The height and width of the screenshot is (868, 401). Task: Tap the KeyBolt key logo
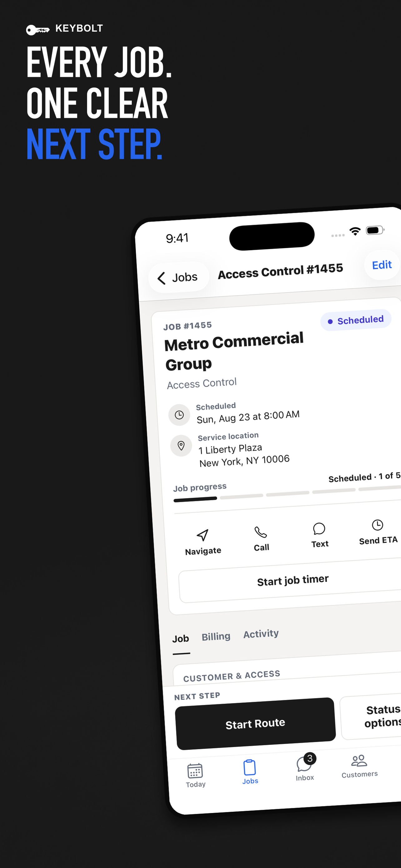click(x=38, y=30)
